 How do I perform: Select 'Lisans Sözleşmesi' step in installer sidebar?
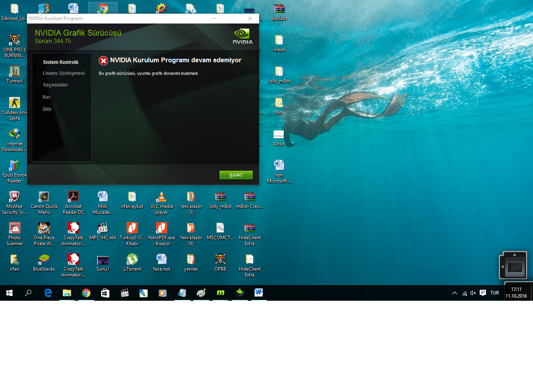pos(63,73)
